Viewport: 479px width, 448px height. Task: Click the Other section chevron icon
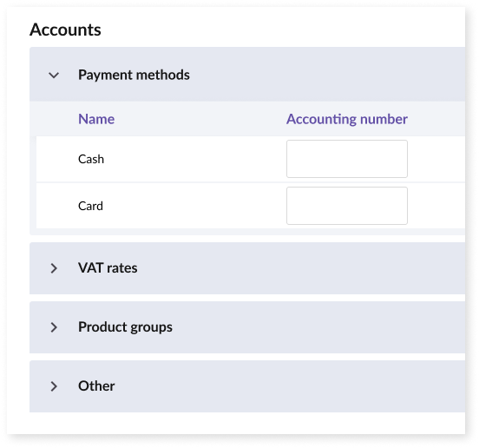pyautogui.click(x=54, y=386)
